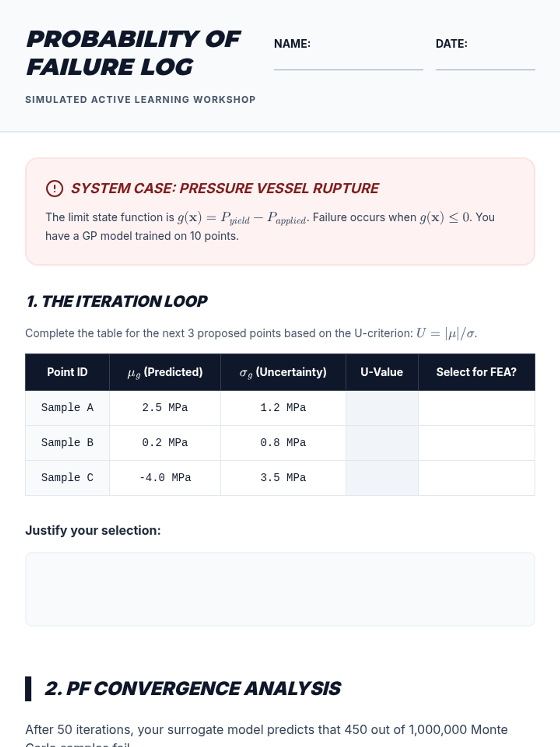
Task: Click the PF Convergence Analysis heading
Action: coord(192,689)
